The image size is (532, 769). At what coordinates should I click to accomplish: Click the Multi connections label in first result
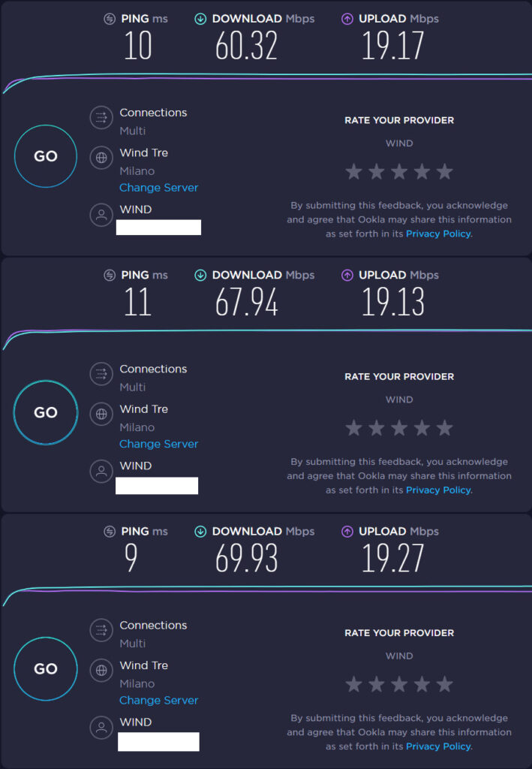133,131
